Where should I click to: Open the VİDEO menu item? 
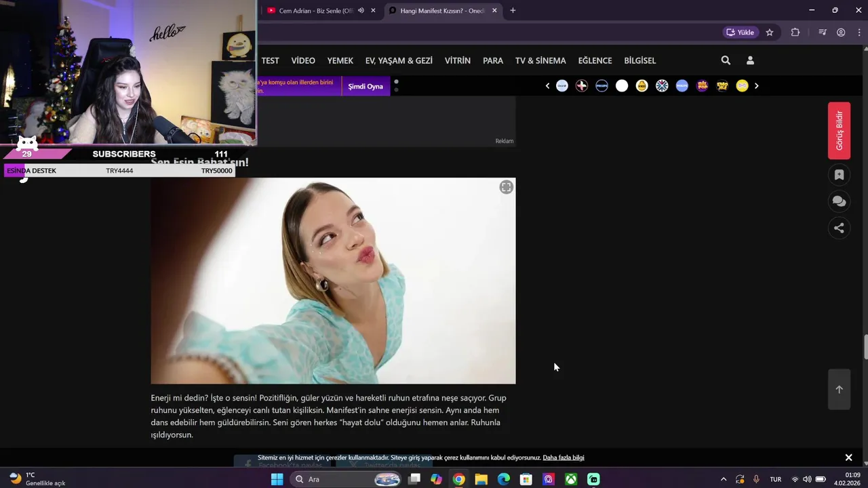pyautogui.click(x=303, y=60)
